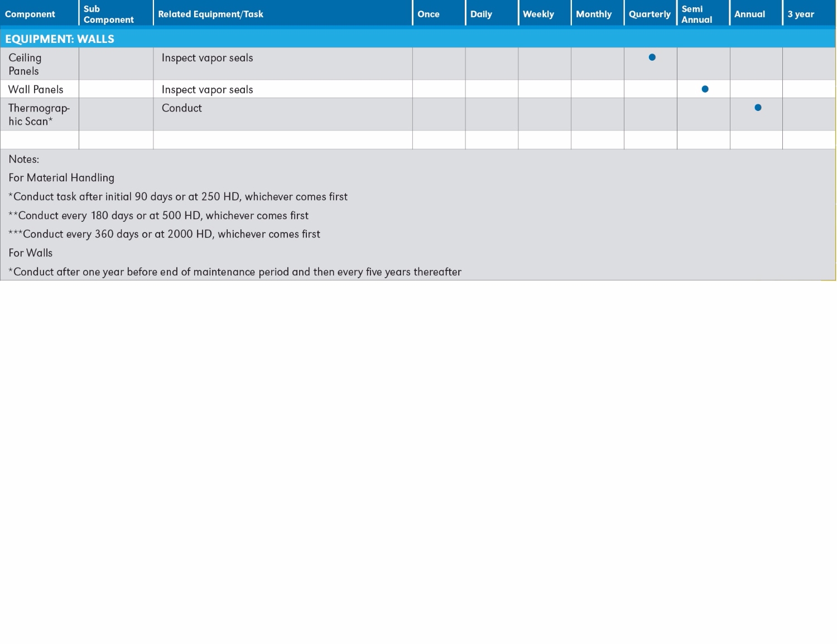Click Inspect vapor seals in Wall Panels row
Viewport: 837px width, 644px height.
pyautogui.click(x=207, y=90)
